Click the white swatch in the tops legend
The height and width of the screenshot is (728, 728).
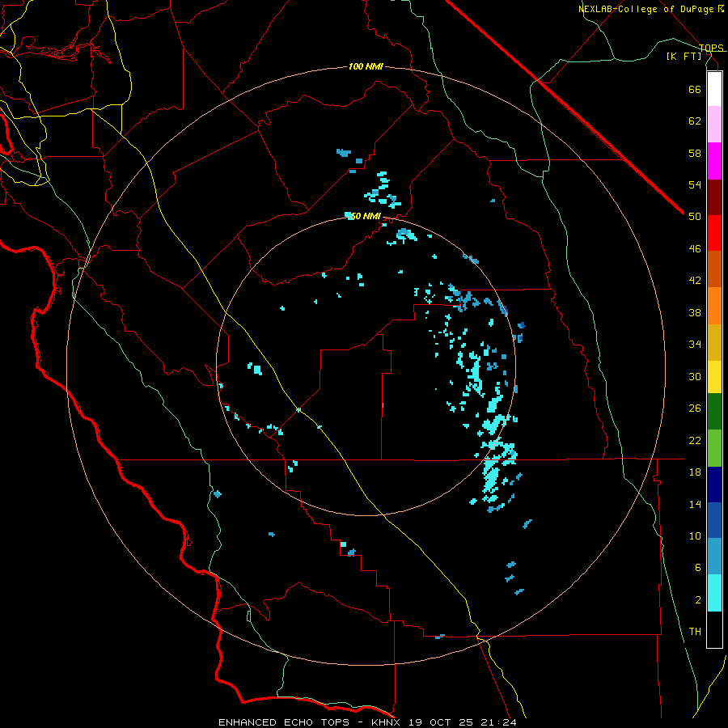[714, 89]
